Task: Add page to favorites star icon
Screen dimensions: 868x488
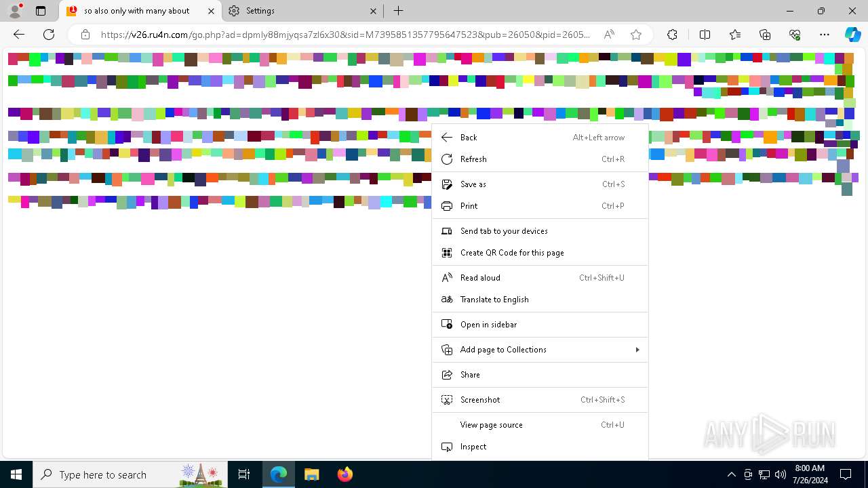Action: point(636,35)
